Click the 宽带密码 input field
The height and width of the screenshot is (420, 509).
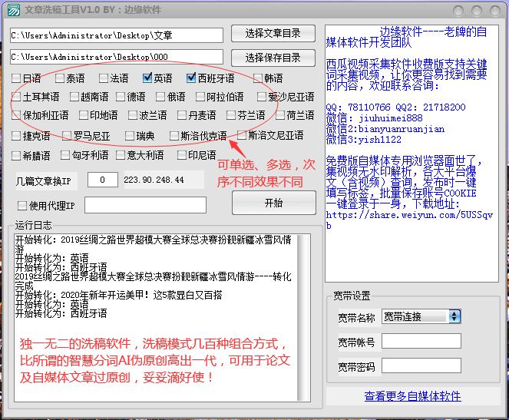pos(421,365)
